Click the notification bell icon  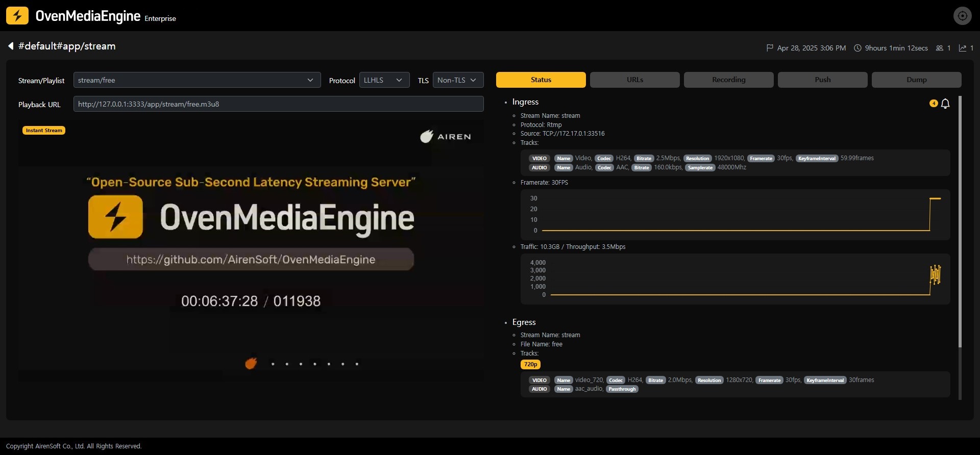coord(945,104)
